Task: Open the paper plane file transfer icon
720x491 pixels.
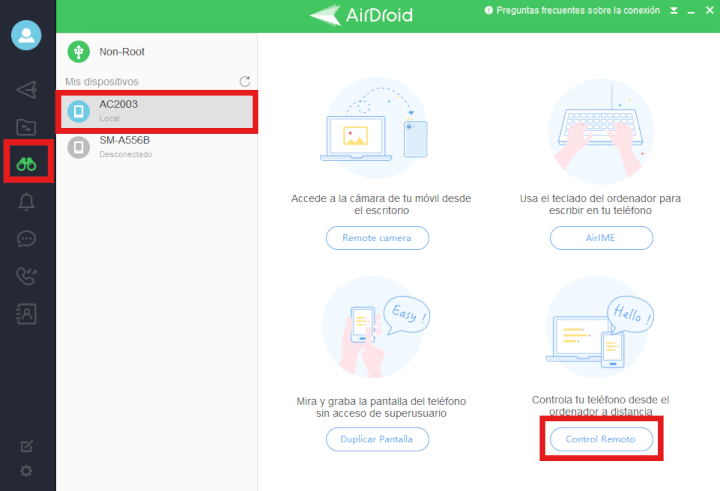Action: coord(26,90)
